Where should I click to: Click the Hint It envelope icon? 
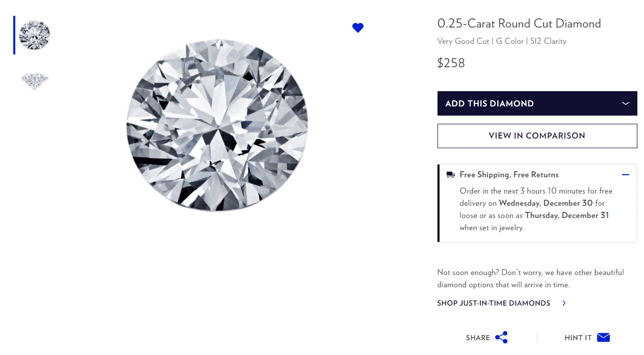tap(603, 337)
